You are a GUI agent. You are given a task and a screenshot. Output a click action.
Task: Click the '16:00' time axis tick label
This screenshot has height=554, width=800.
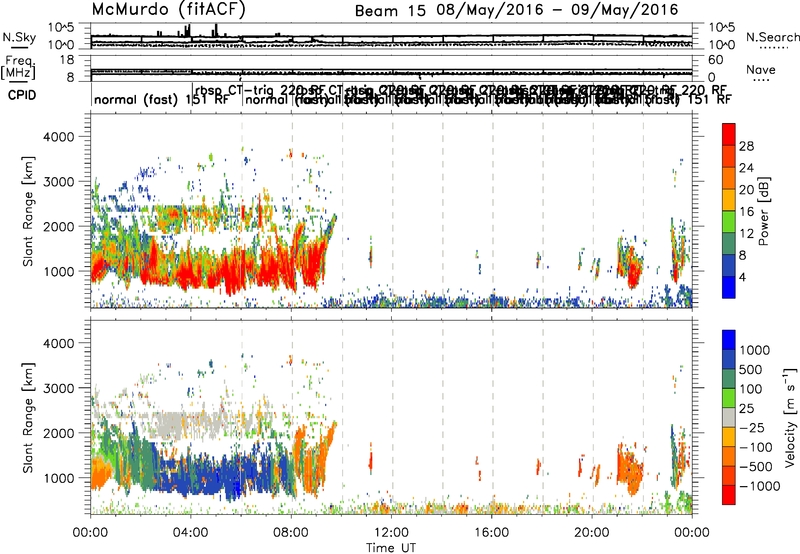pos(491,533)
